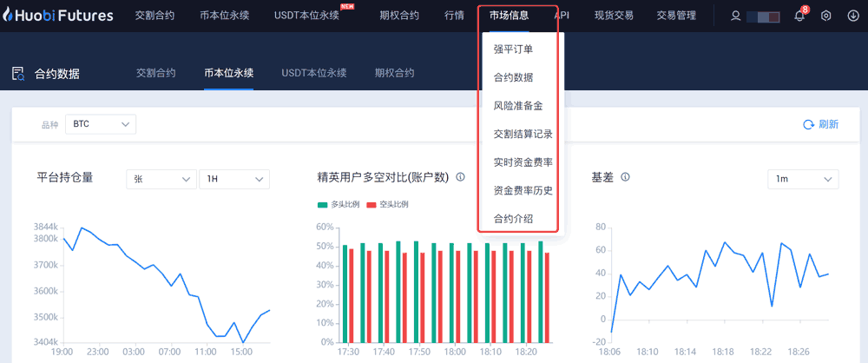Viewport: 868px width, 363px height.
Task: Open the 张 unit dropdown
Action: point(161,179)
